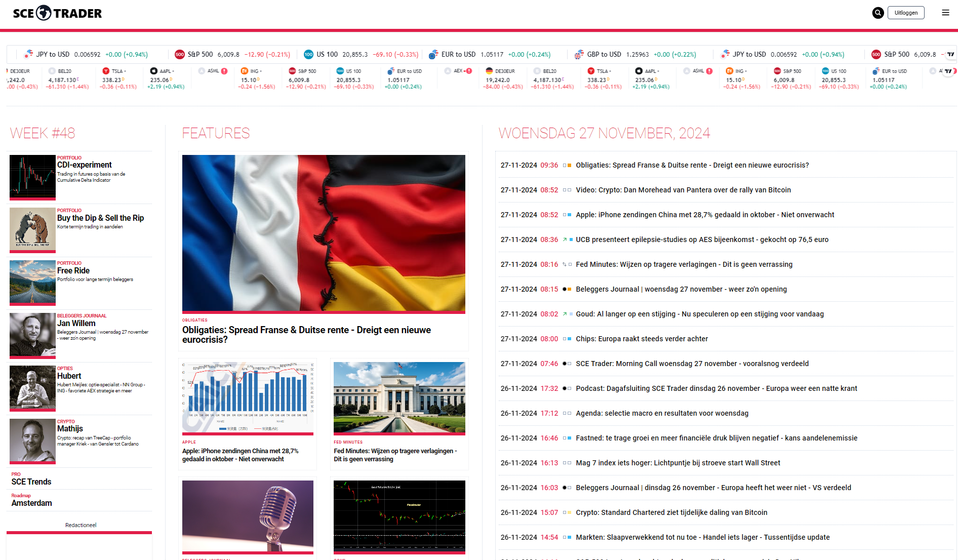Open the Video: Crypto Dan Morehead news item

(683, 190)
